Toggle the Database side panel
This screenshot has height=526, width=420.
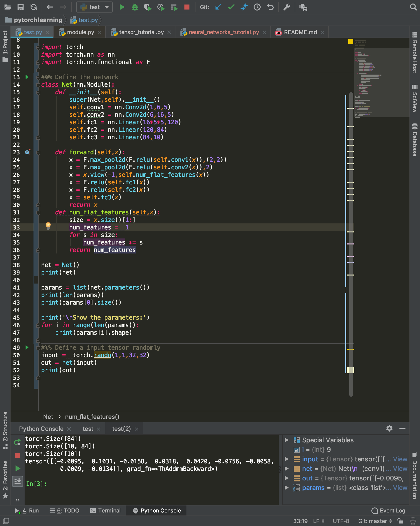414,140
